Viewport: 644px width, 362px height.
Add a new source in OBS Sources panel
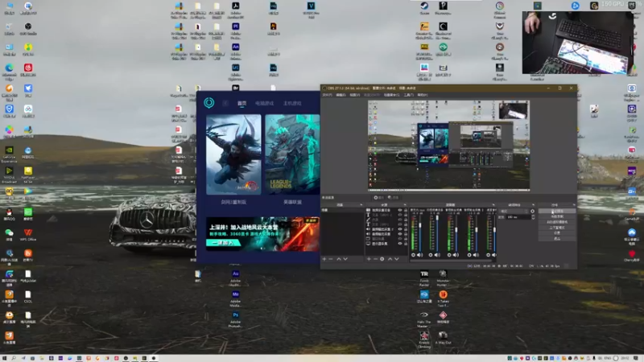369,259
